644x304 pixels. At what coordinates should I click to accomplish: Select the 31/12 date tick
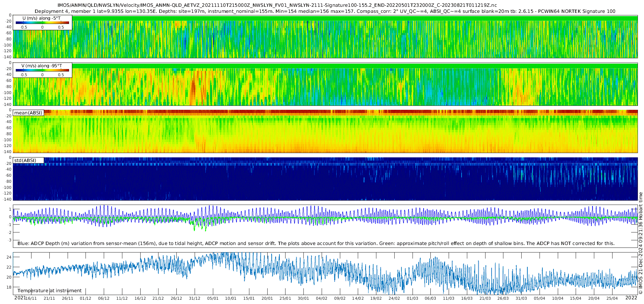195,299
